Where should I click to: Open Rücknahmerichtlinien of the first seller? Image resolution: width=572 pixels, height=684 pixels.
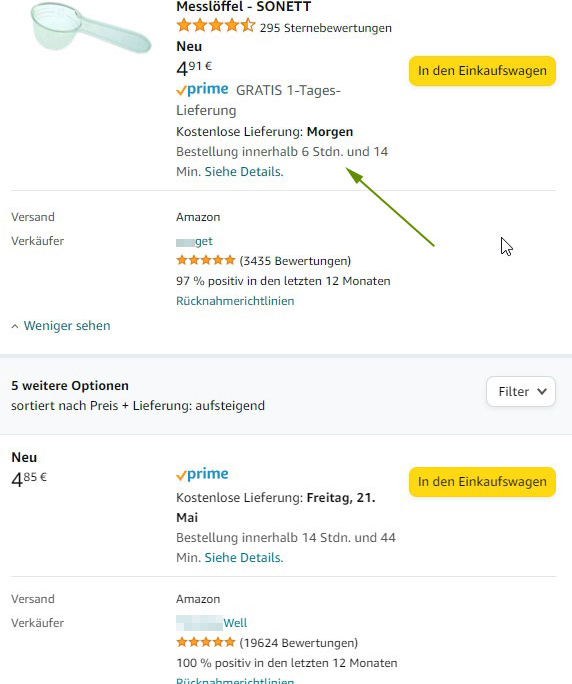[x=235, y=301]
